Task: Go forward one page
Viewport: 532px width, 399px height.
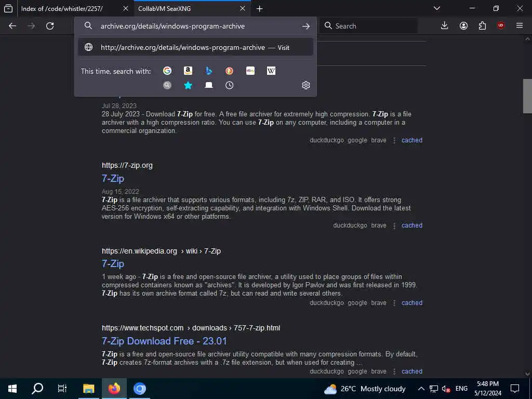Action: click(x=31, y=26)
